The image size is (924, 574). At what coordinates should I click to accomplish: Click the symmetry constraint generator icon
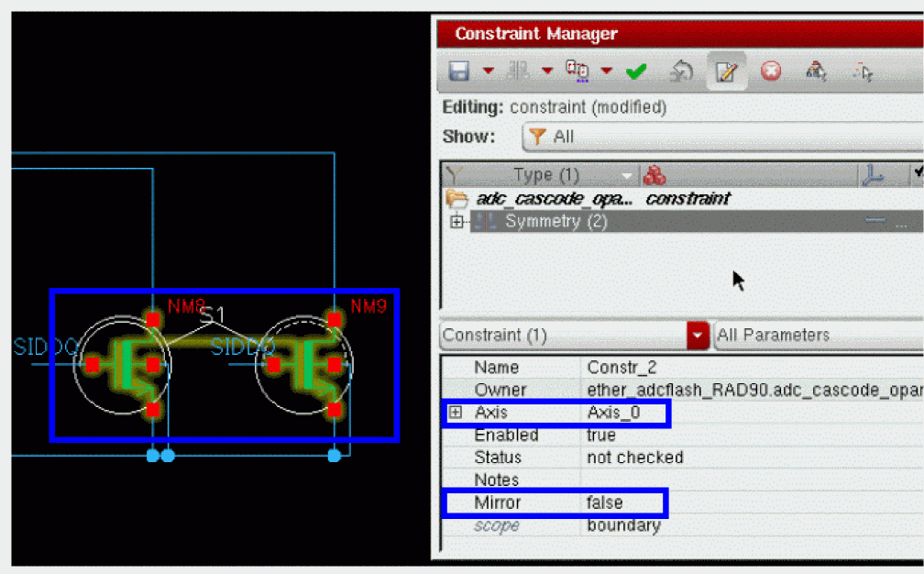(x=518, y=72)
